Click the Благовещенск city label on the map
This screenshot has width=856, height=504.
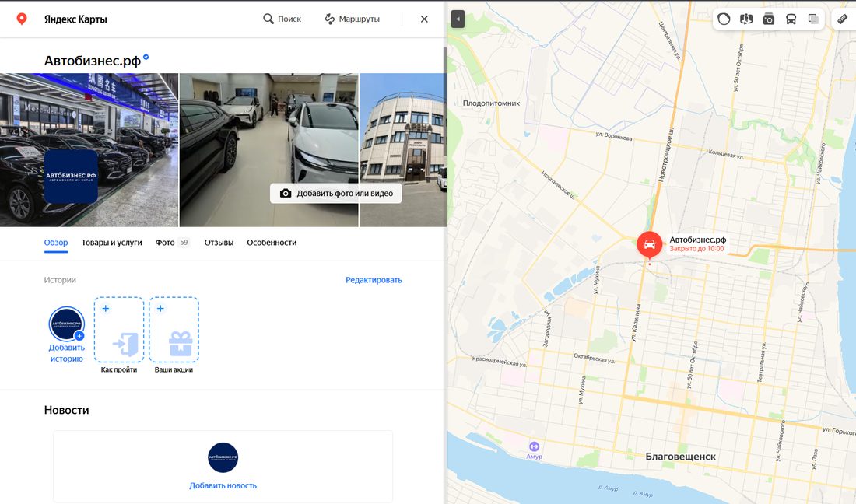pos(681,457)
